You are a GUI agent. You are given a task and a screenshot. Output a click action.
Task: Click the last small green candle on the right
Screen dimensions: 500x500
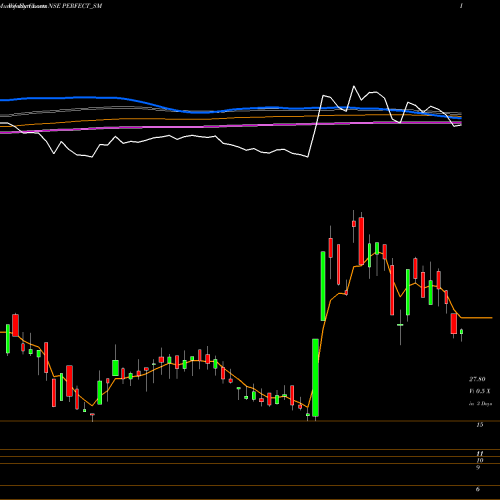click(x=461, y=331)
